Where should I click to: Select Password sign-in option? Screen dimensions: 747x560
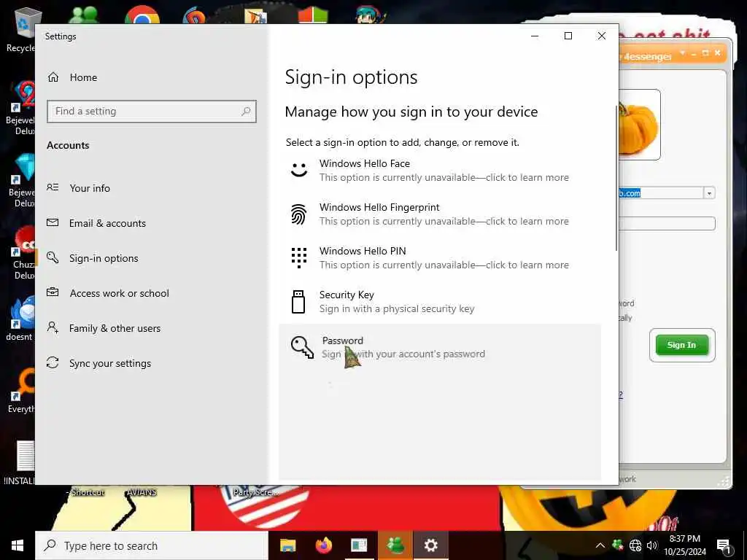pyautogui.click(x=440, y=348)
